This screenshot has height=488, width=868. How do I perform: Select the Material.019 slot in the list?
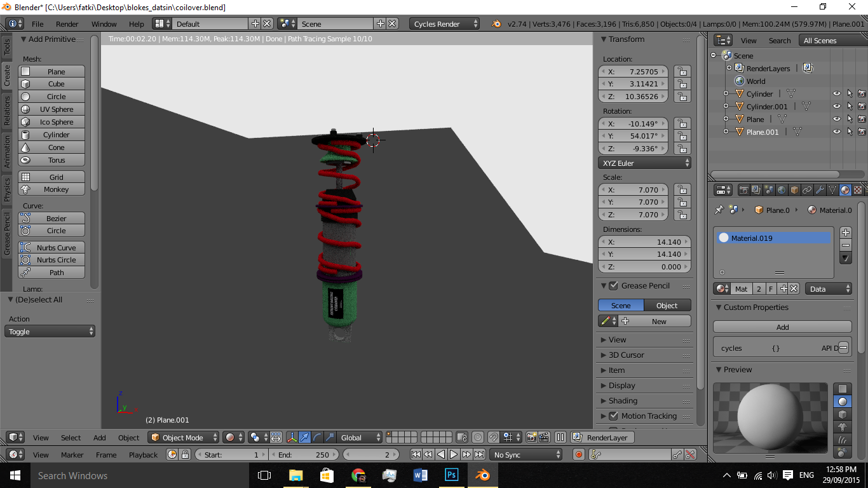(x=773, y=238)
